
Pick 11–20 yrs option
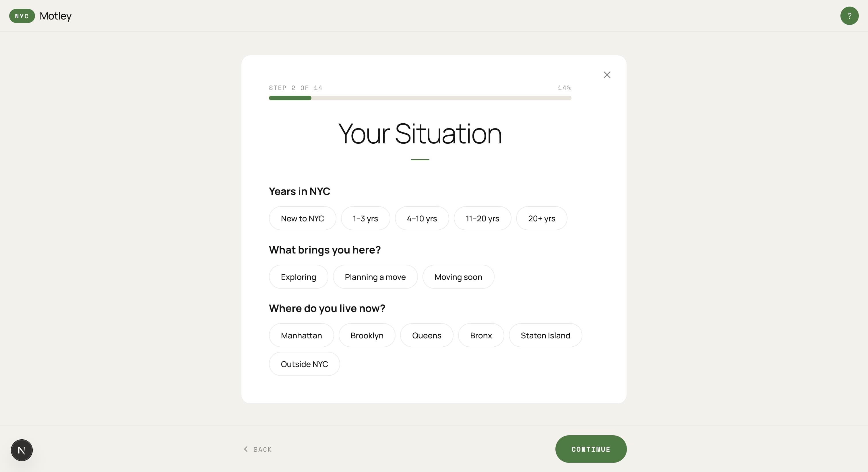click(x=483, y=219)
